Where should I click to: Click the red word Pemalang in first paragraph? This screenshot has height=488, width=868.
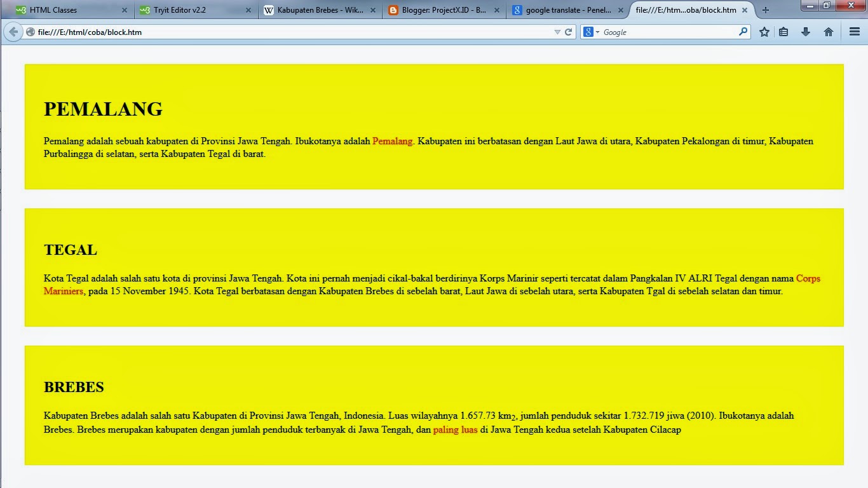point(393,141)
